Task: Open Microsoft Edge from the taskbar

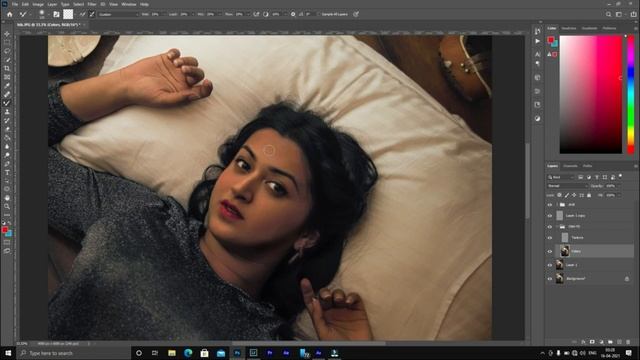Action: pyautogui.click(x=188, y=353)
